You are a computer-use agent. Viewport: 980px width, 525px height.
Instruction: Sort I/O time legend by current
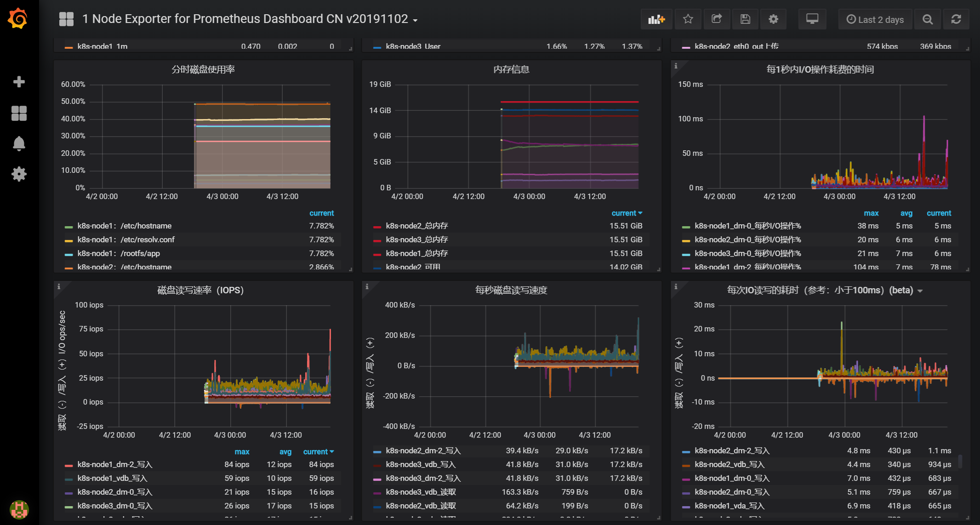(939, 213)
